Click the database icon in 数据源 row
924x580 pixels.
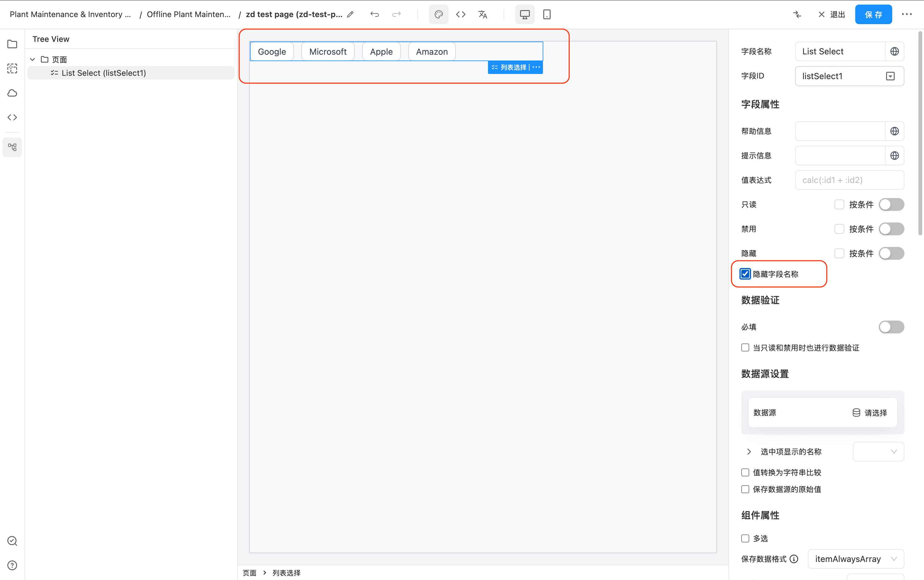tap(856, 413)
